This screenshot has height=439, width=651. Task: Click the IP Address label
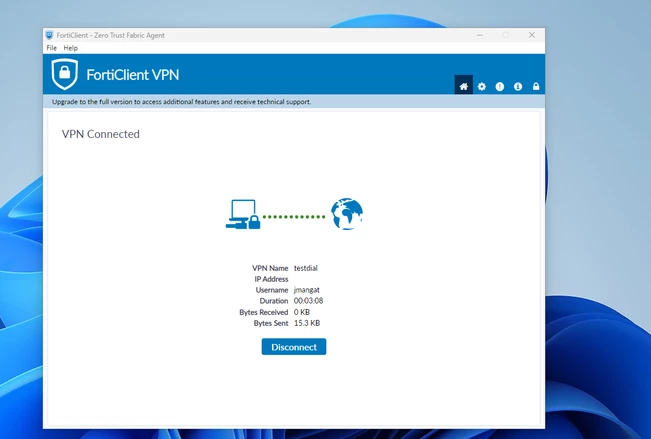coord(271,279)
